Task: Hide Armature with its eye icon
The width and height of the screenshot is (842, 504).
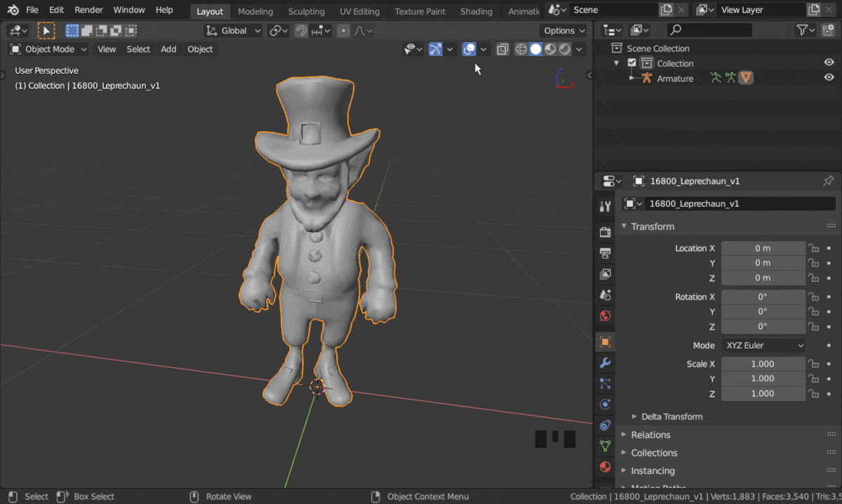Action: 829,78
